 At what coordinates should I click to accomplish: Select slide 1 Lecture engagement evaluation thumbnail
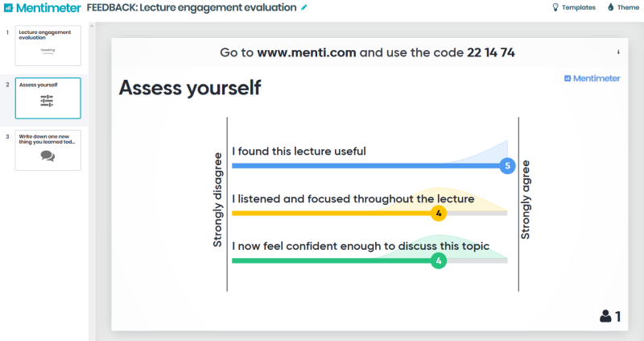47,45
